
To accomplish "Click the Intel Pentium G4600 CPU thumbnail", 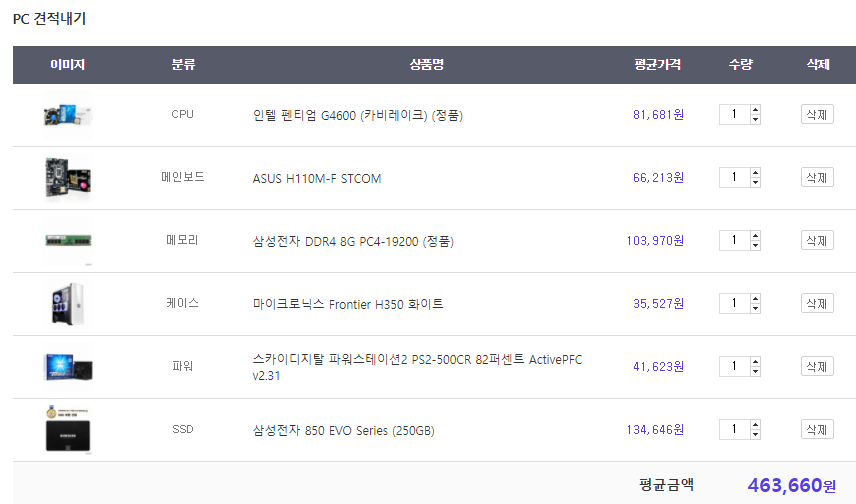I will (x=67, y=115).
